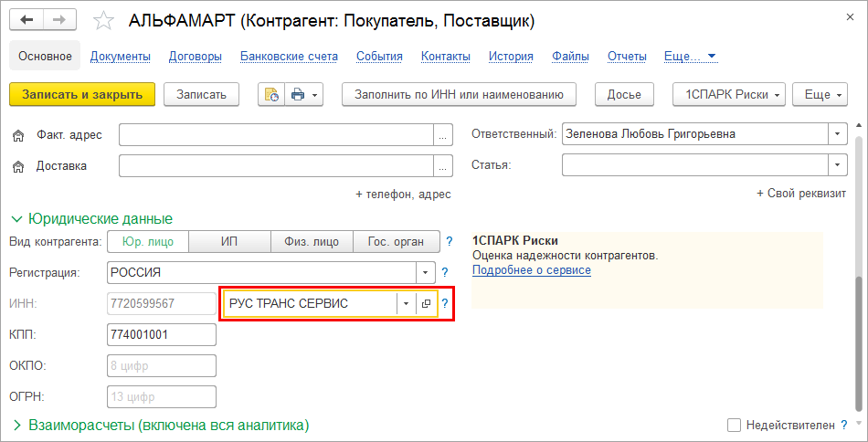Open the РУС ТРАНС СЕРВИС record via open icon

(426, 303)
